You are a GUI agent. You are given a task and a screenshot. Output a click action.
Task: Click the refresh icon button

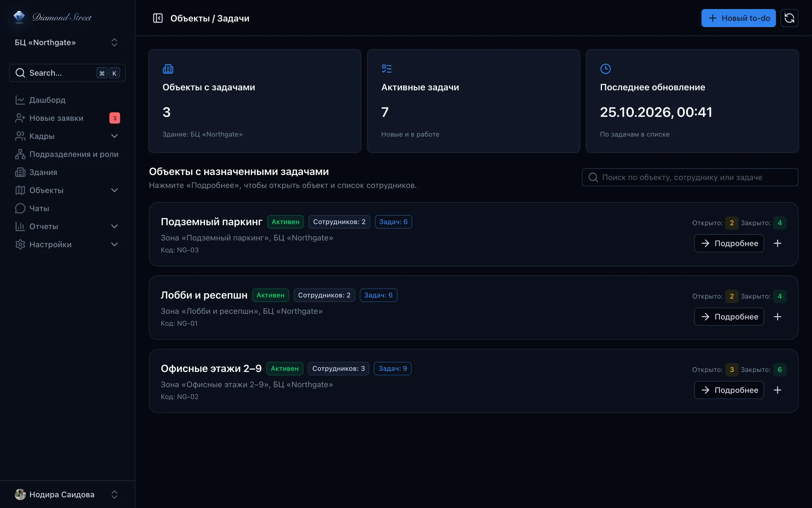789,18
